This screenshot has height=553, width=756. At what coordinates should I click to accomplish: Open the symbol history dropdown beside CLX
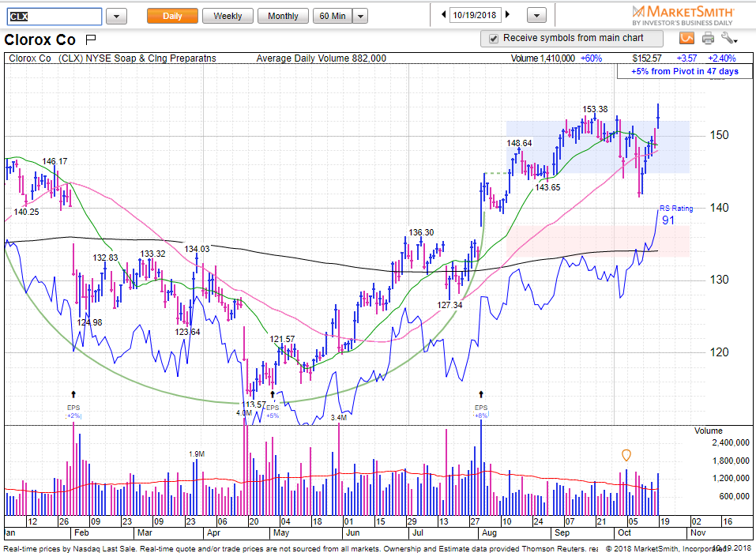(x=116, y=17)
